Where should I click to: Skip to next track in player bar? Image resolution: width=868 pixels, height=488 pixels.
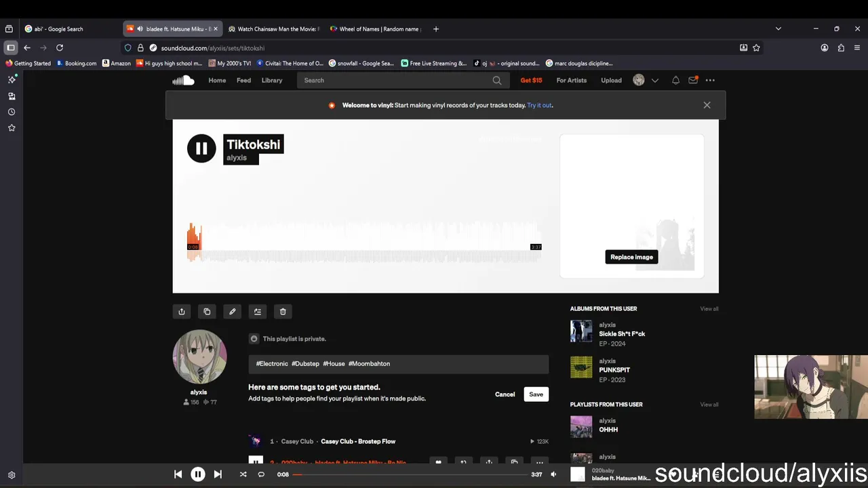click(218, 474)
